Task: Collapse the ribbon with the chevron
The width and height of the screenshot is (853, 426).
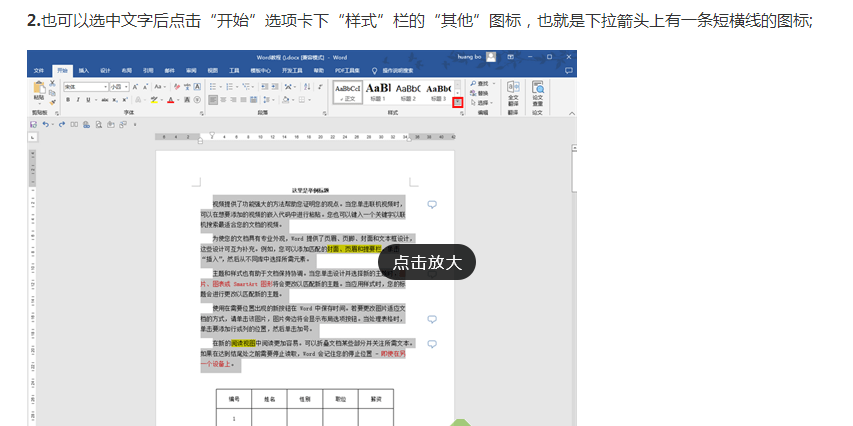Action: pos(572,113)
